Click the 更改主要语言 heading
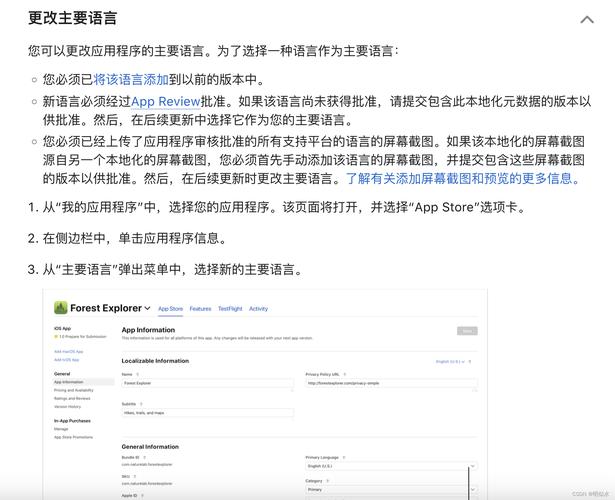 tap(73, 18)
